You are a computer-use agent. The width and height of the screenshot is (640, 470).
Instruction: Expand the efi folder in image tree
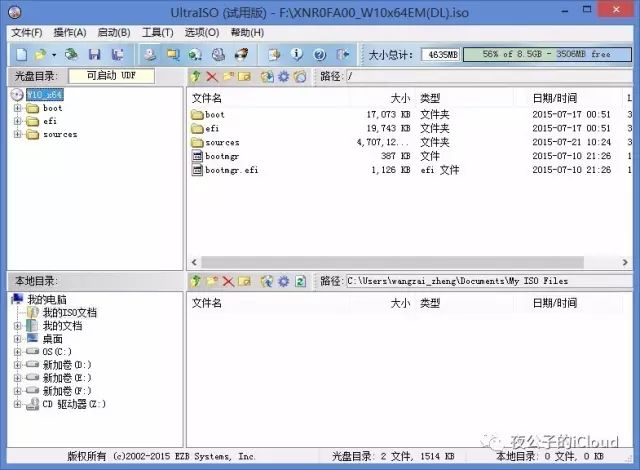point(17,121)
